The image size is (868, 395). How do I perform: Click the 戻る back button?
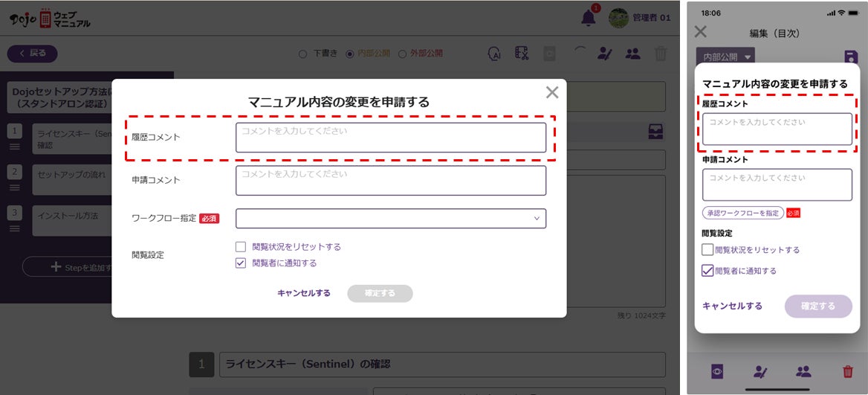click(32, 54)
